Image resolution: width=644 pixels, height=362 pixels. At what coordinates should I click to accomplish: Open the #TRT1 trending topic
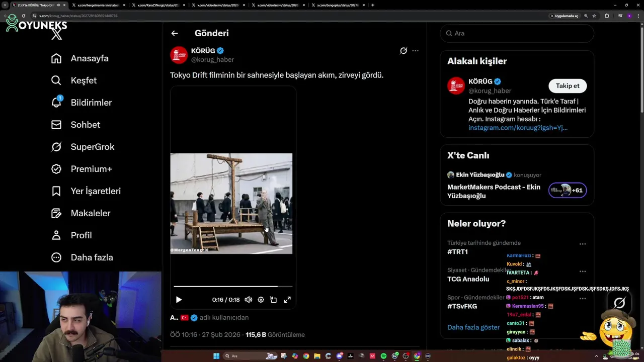point(457,252)
